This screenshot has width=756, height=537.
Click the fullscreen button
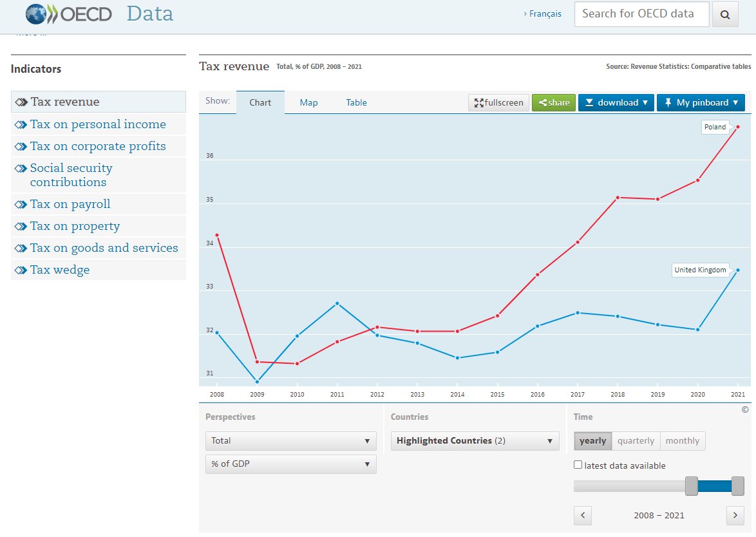tap(498, 102)
